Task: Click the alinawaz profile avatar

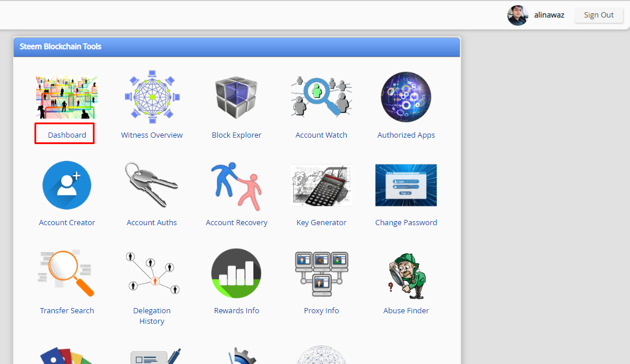Action: click(x=517, y=15)
